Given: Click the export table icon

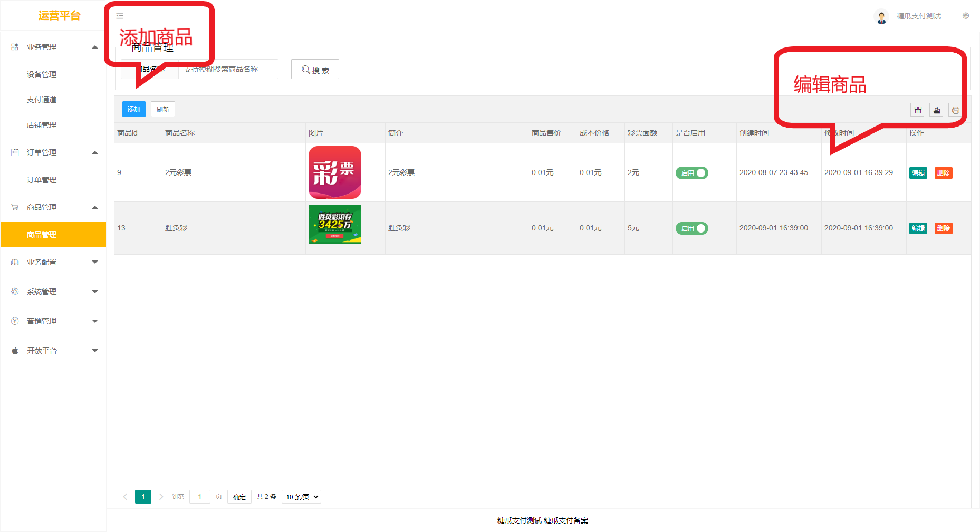Looking at the screenshot, I should click(x=936, y=110).
